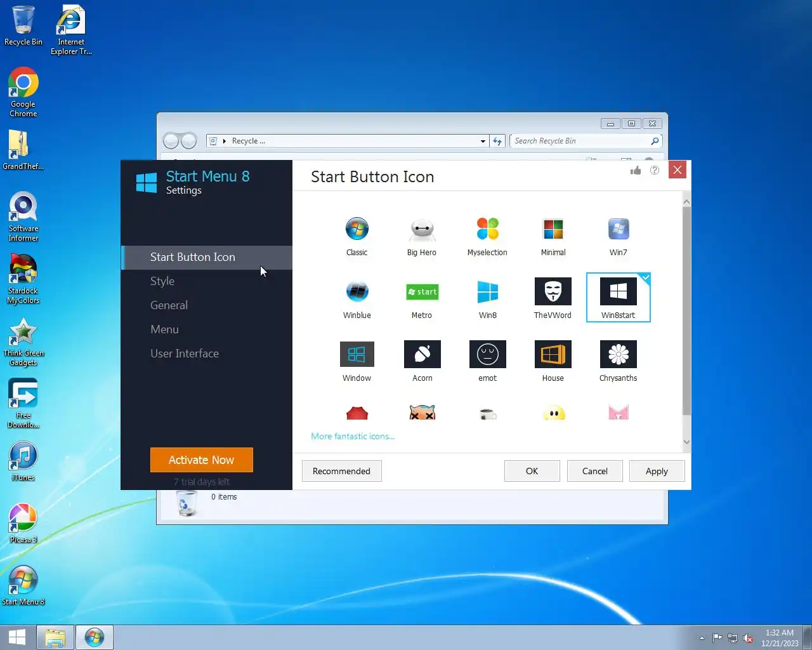This screenshot has height=650, width=812.
Task: Click the Cancel button
Action: pos(594,471)
